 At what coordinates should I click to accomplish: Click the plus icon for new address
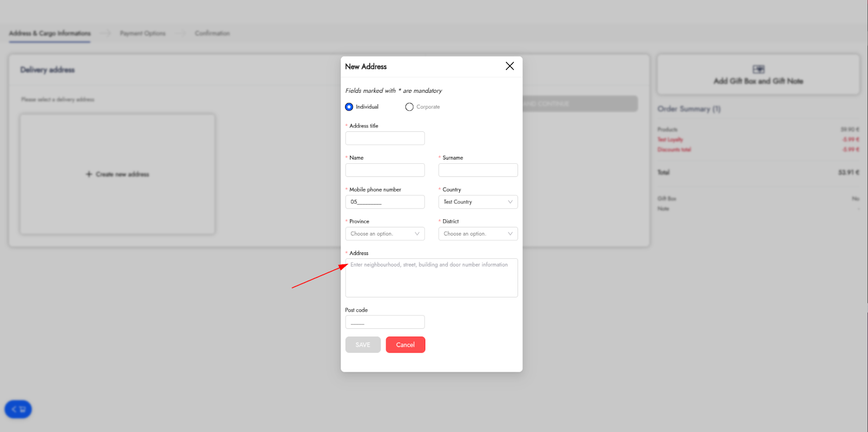[x=89, y=174]
